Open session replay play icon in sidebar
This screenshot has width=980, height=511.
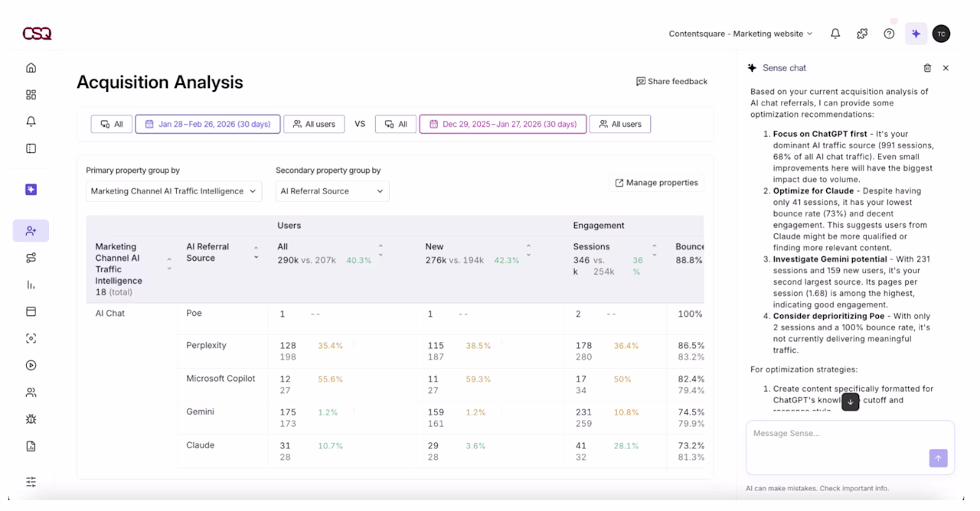click(31, 366)
